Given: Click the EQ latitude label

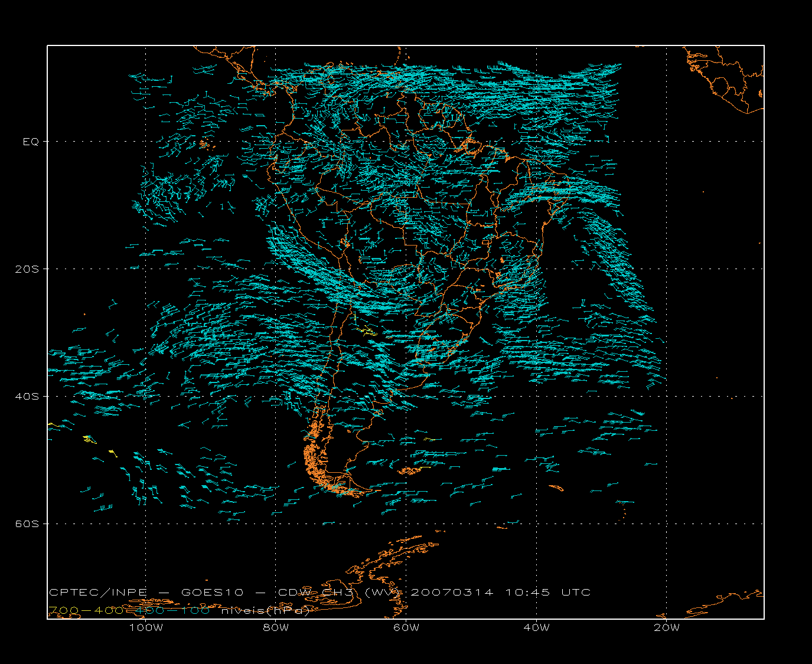Looking at the screenshot, I should tap(31, 142).
